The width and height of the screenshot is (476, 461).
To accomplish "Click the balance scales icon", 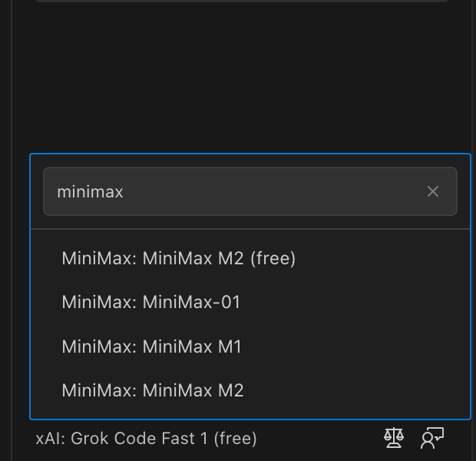I will pyautogui.click(x=394, y=438).
